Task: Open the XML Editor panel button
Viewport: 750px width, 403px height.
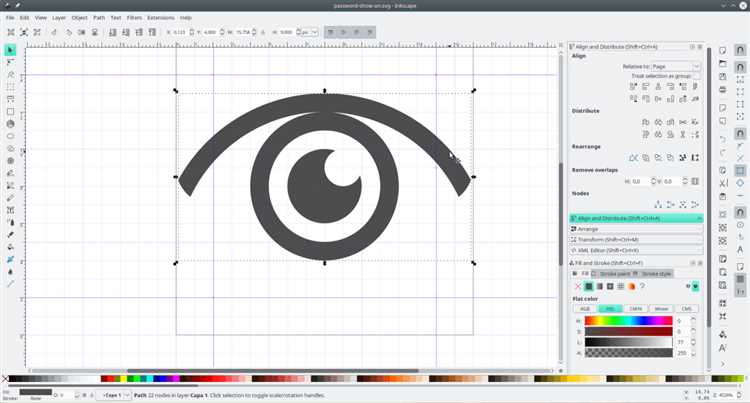Action: [x=636, y=250]
